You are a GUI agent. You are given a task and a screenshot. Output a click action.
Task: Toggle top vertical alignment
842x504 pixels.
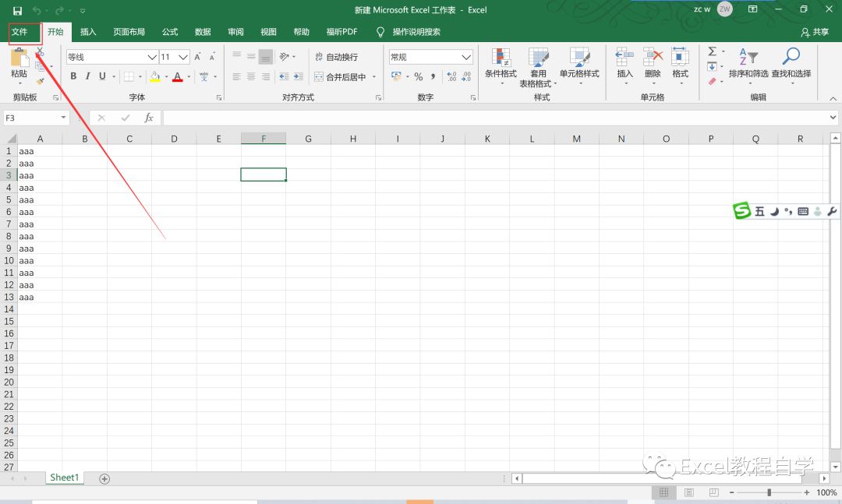(237, 55)
